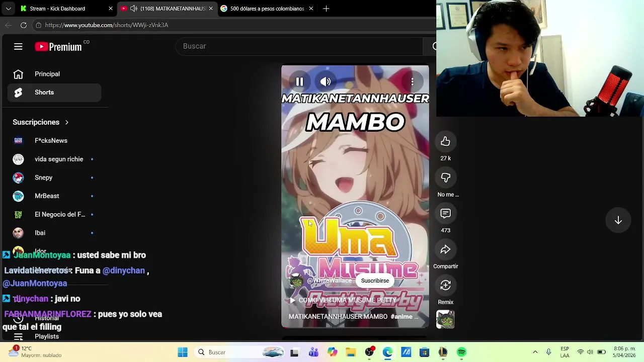The height and width of the screenshot is (362, 644).
Task: Open the tab search dropdown arrow
Action: pyautogui.click(x=8, y=9)
